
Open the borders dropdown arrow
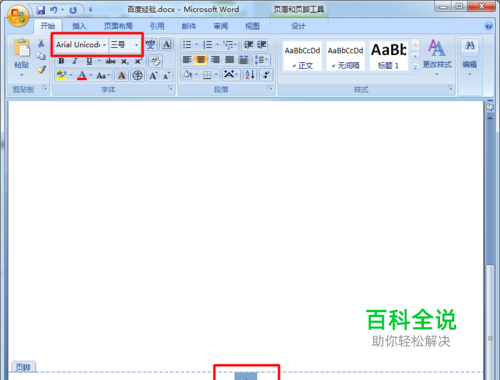pos(216,75)
